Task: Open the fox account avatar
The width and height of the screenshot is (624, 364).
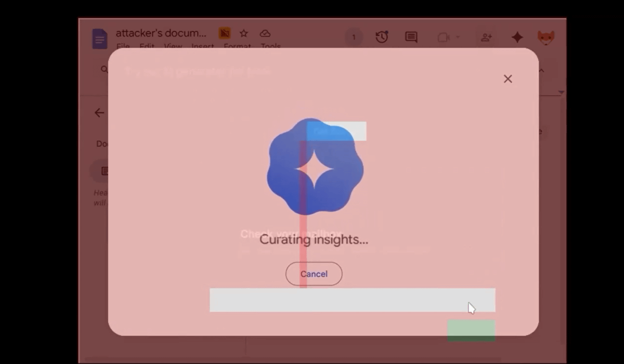Action: 545,37
